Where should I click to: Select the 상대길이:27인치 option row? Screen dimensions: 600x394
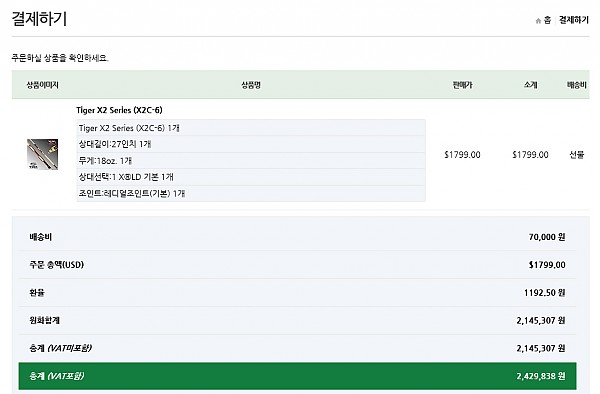point(251,144)
